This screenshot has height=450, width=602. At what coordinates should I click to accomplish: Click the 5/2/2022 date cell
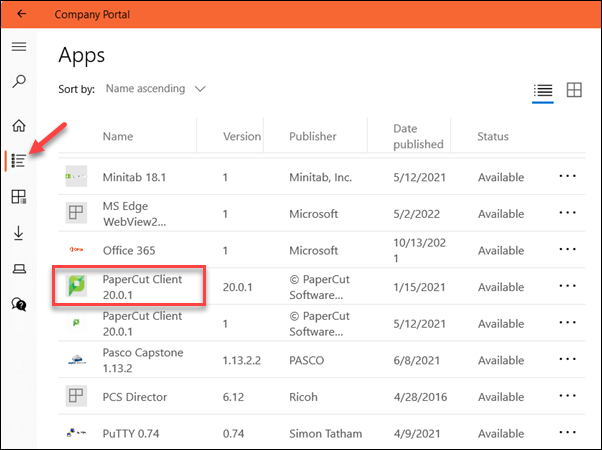click(417, 214)
